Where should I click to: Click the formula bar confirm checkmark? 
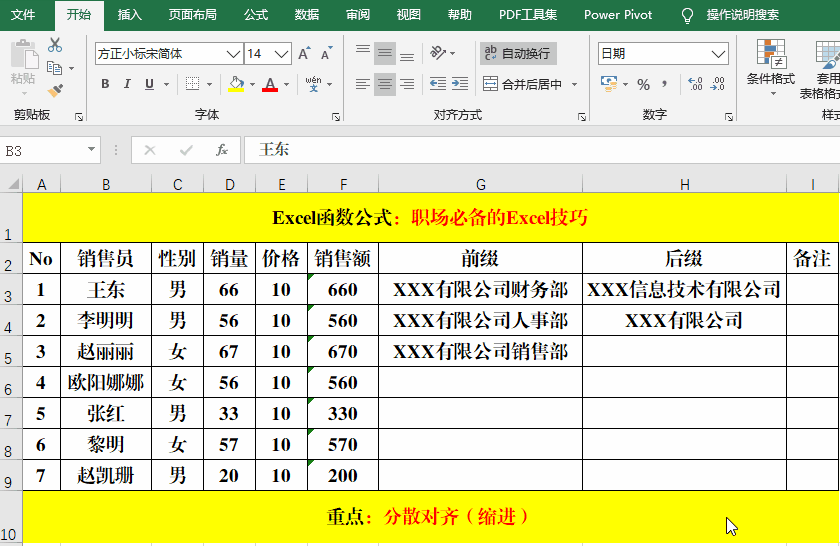186,150
